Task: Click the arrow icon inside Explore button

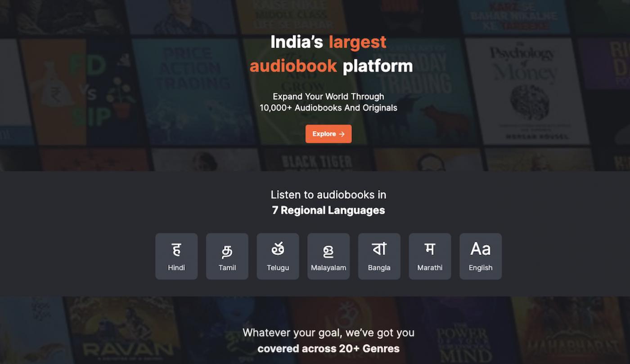Action: (x=342, y=134)
